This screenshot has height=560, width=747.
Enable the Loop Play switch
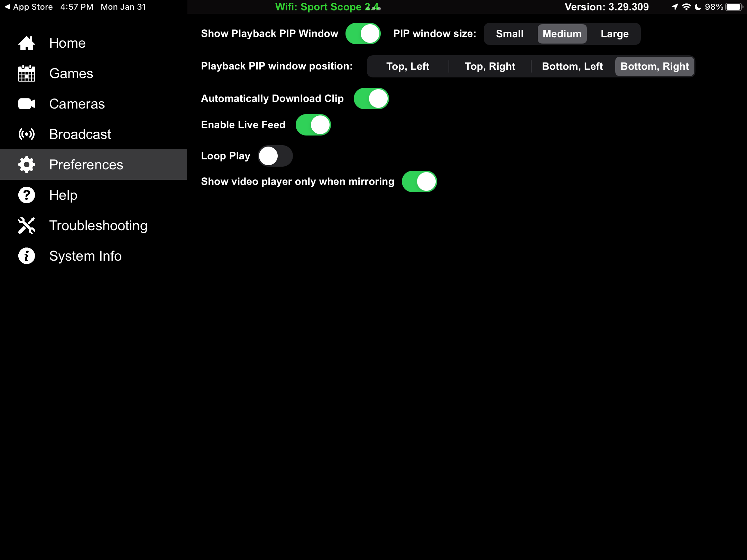tap(275, 156)
